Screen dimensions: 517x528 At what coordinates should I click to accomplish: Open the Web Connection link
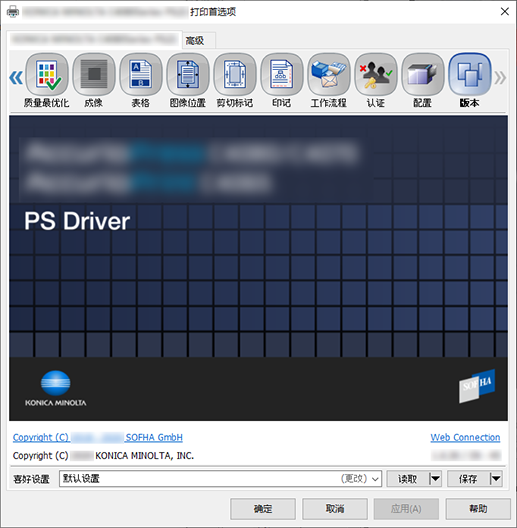[x=465, y=437]
